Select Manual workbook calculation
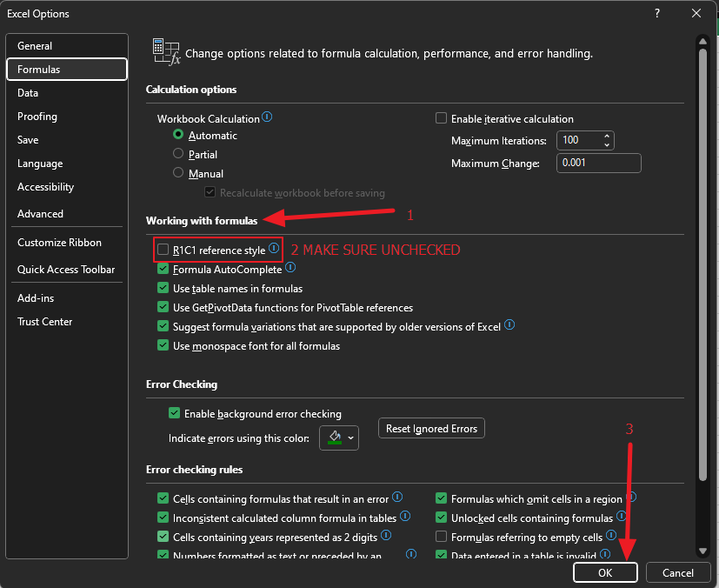Viewport: 719px width, 588px height. tap(178, 172)
